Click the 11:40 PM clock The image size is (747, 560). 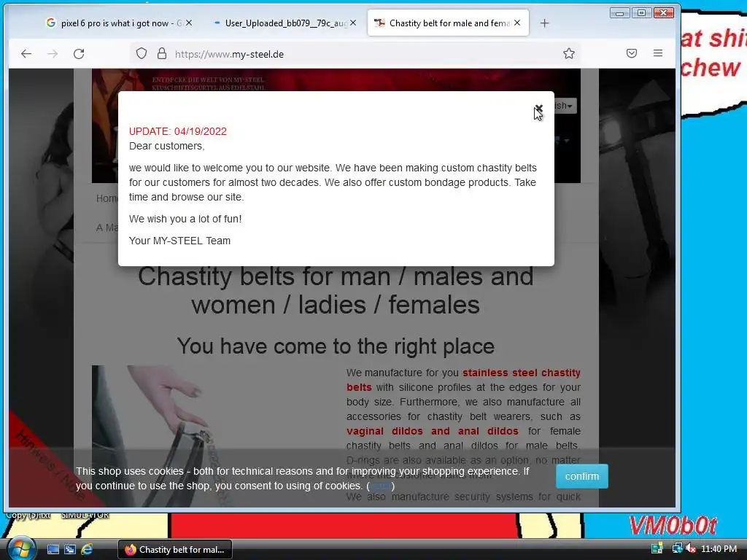pos(719,548)
